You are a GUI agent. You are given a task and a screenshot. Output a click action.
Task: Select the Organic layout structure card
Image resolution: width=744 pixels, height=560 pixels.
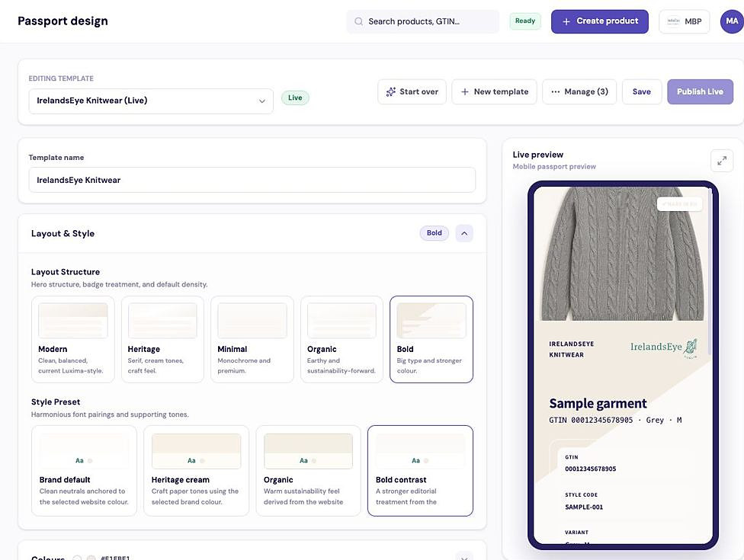pyautogui.click(x=342, y=339)
